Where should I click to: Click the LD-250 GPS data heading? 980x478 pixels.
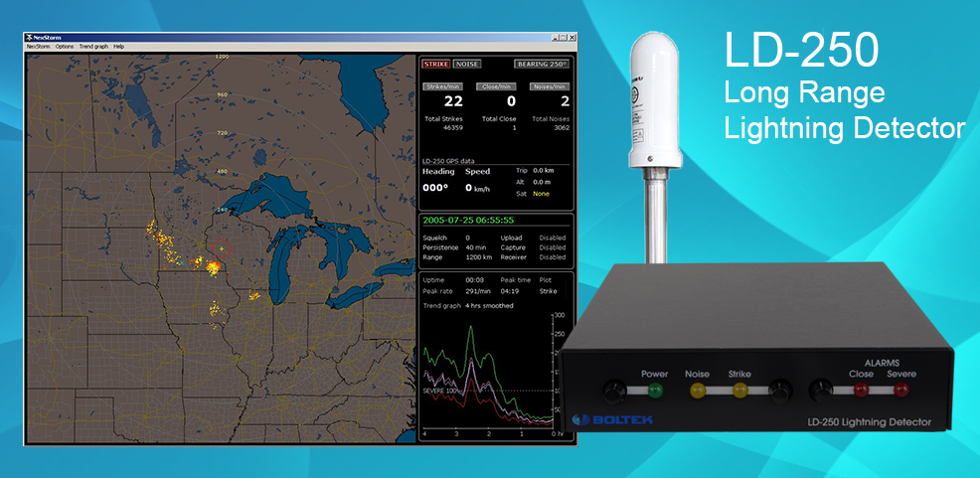[x=448, y=161]
